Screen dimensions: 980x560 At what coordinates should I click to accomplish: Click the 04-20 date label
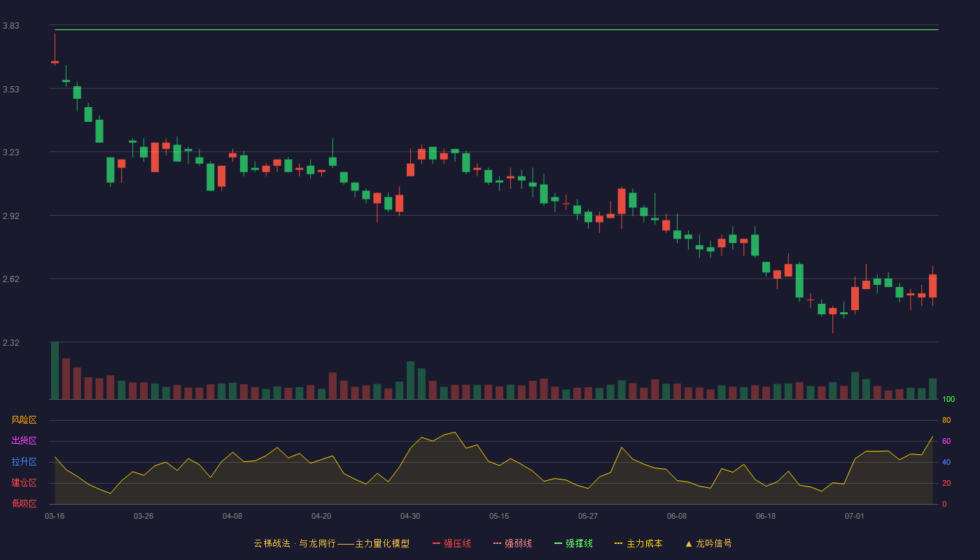point(321,516)
